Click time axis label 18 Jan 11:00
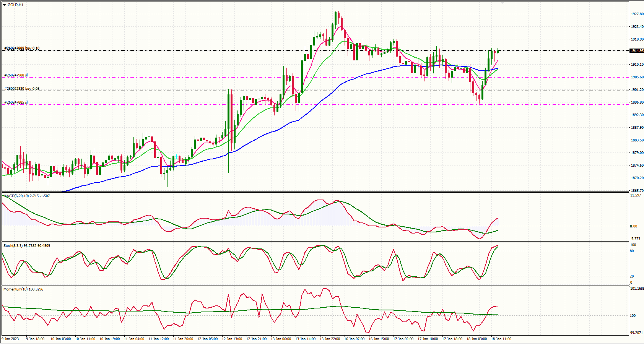 (x=501, y=339)
